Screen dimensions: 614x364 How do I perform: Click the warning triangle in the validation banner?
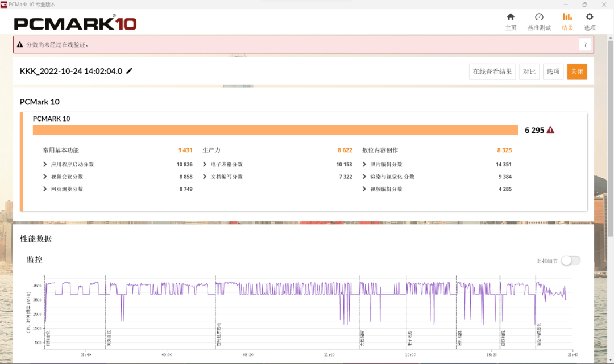click(x=20, y=44)
